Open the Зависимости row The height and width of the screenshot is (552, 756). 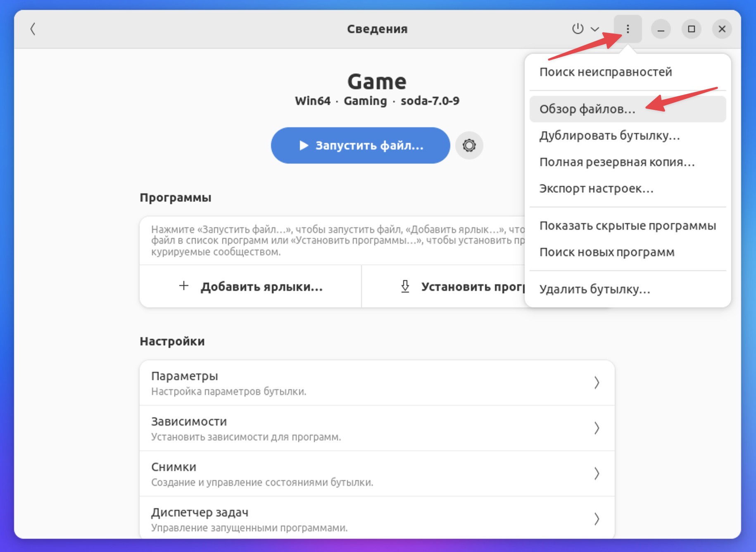click(x=377, y=428)
